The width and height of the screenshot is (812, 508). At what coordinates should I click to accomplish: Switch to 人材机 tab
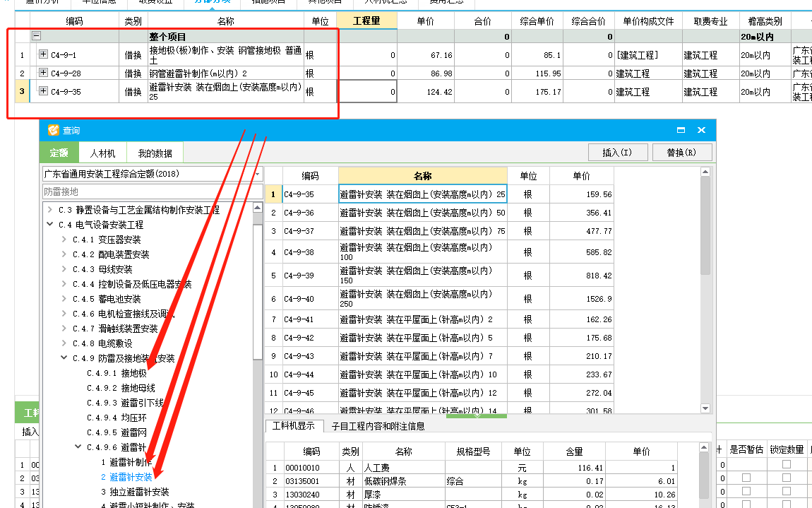coord(102,153)
